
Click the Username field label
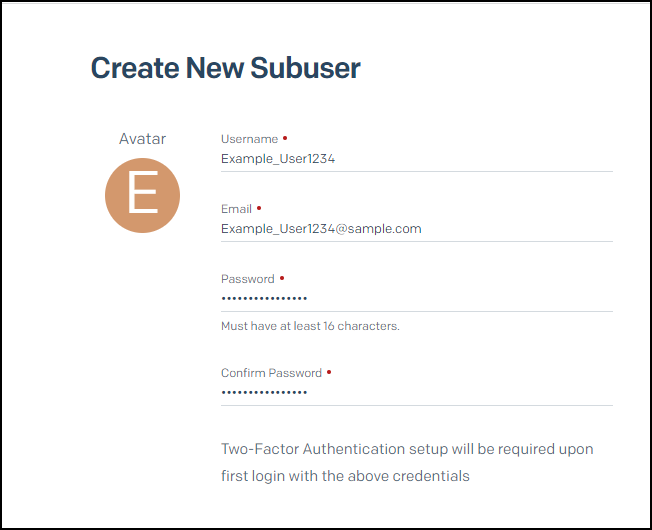point(249,139)
